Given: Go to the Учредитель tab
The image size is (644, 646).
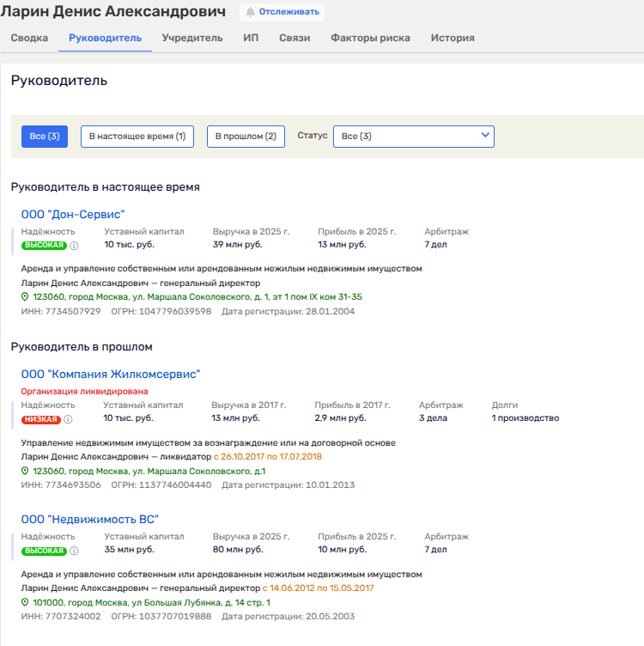Looking at the screenshot, I should (x=192, y=38).
